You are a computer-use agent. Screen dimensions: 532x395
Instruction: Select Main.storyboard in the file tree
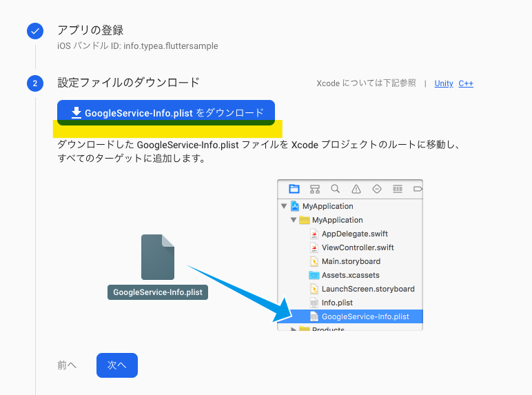click(351, 261)
